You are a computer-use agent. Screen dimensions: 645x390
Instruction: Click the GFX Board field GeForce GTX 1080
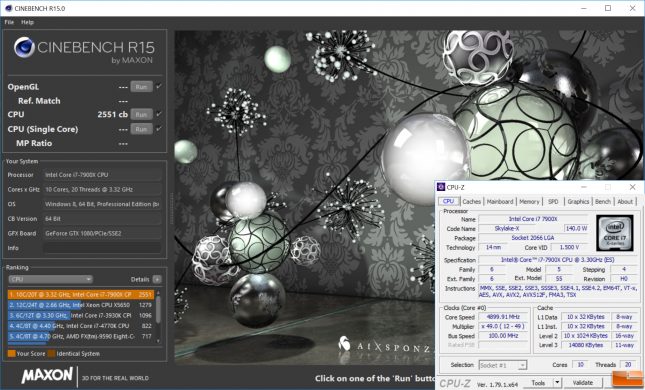pos(102,233)
